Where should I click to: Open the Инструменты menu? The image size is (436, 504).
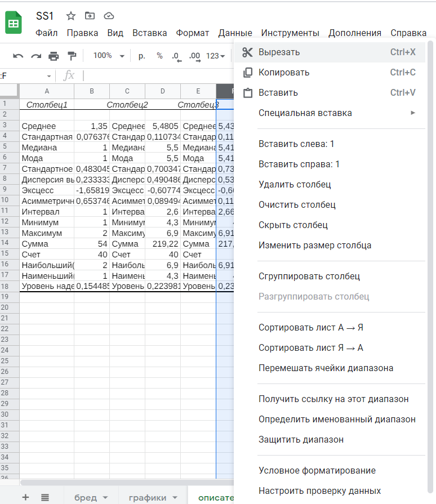[290, 33]
